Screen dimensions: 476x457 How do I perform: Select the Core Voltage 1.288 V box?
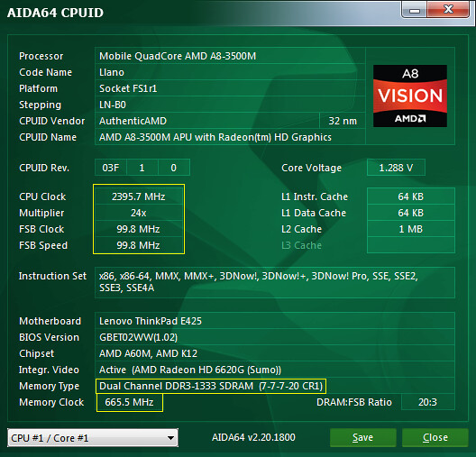[396, 168]
